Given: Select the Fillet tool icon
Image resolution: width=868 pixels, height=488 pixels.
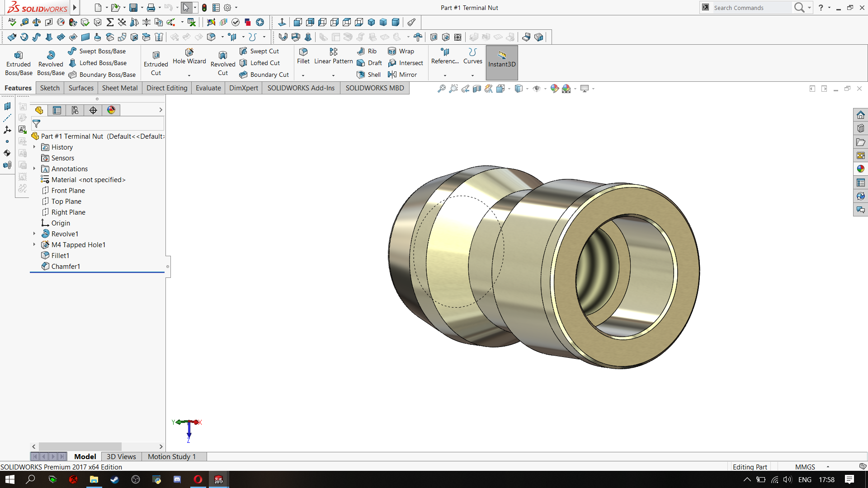Looking at the screenshot, I should click(303, 52).
